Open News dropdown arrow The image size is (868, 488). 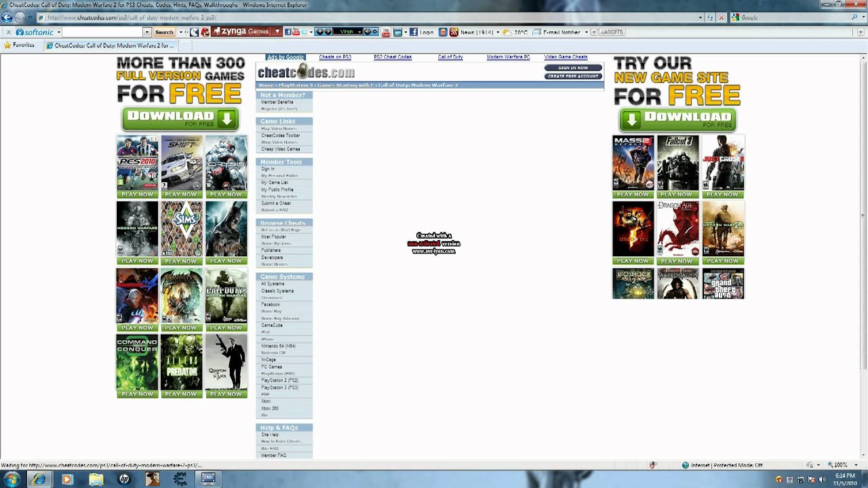click(x=498, y=32)
